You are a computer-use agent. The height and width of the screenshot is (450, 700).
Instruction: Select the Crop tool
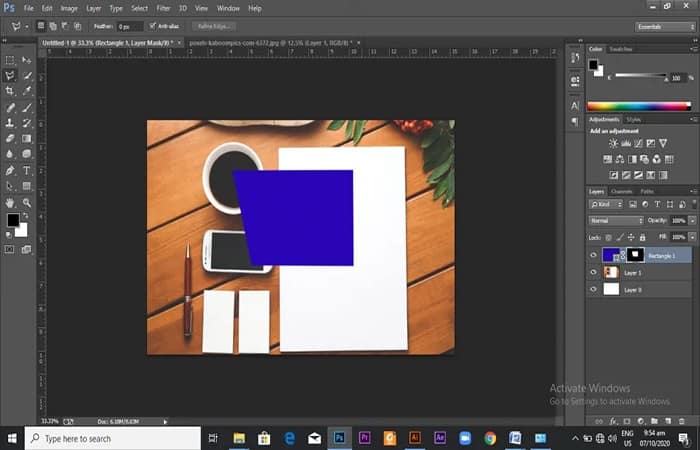(x=10, y=91)
